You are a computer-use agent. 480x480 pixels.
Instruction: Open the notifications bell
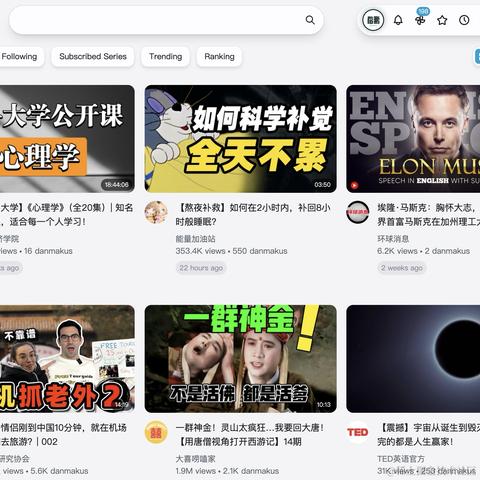(398, 20)
